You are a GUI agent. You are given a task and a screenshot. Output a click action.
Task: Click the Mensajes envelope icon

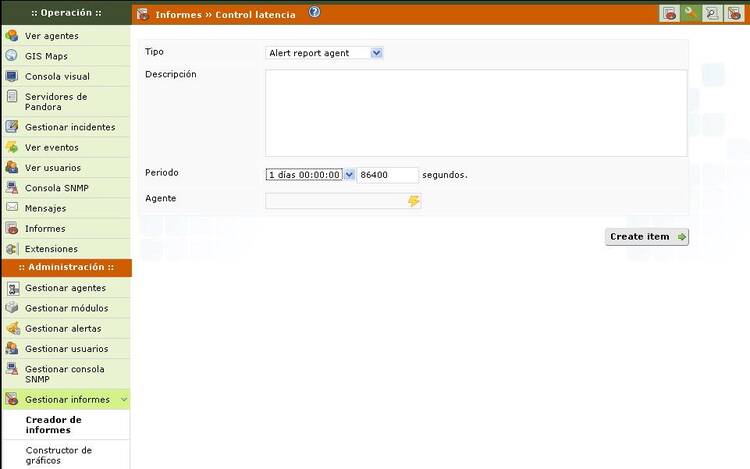click(12, 208)
